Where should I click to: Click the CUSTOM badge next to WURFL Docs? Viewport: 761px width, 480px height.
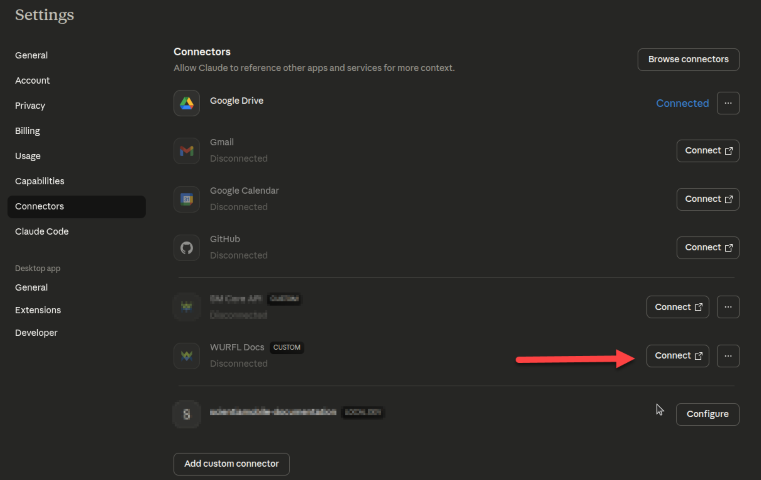[287, 348]
